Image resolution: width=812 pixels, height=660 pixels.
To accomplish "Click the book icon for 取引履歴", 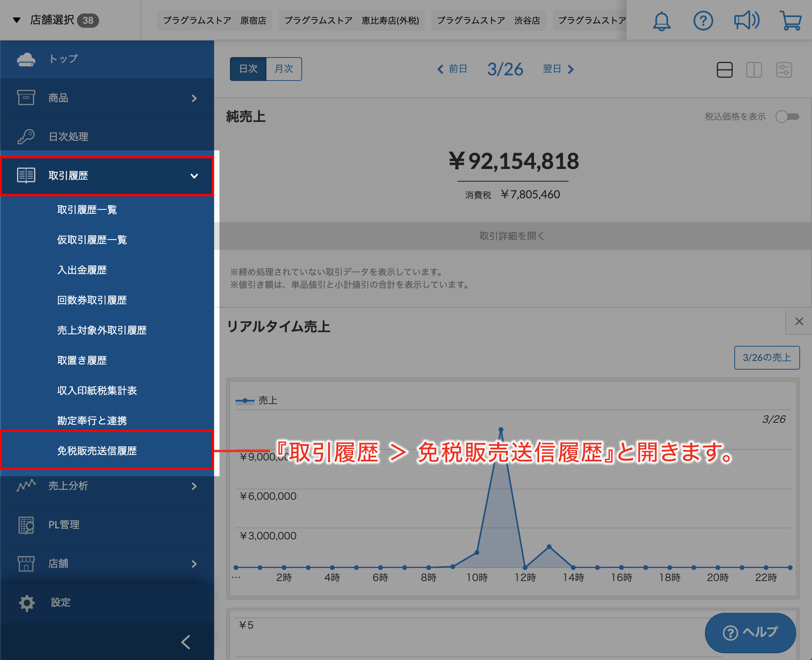I will [x=26, y=175].
